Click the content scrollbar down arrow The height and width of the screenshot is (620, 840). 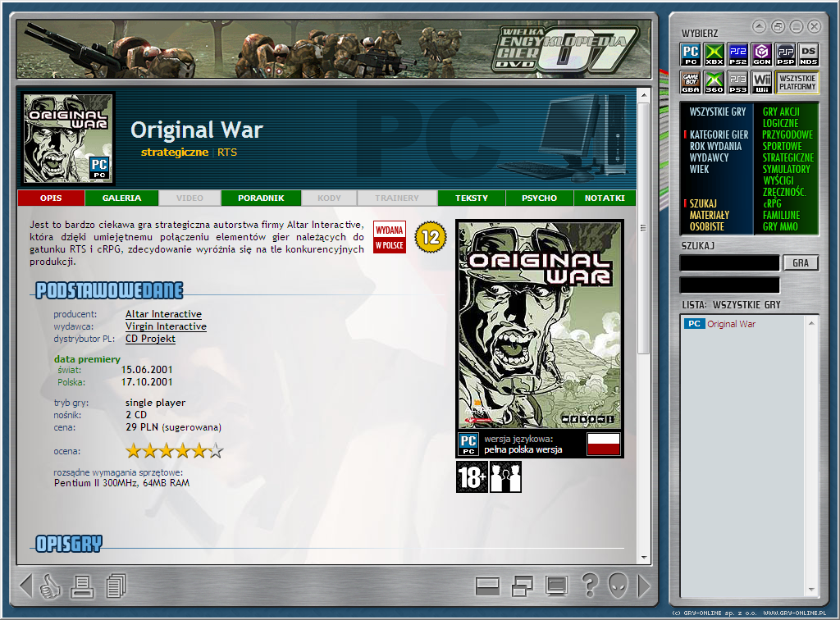tap(644, 558)
